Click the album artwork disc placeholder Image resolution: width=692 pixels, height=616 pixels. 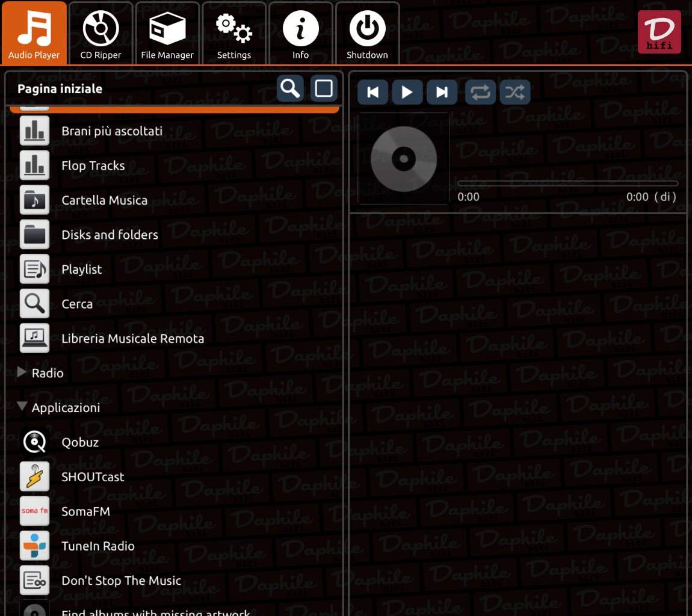click(403, 158)
